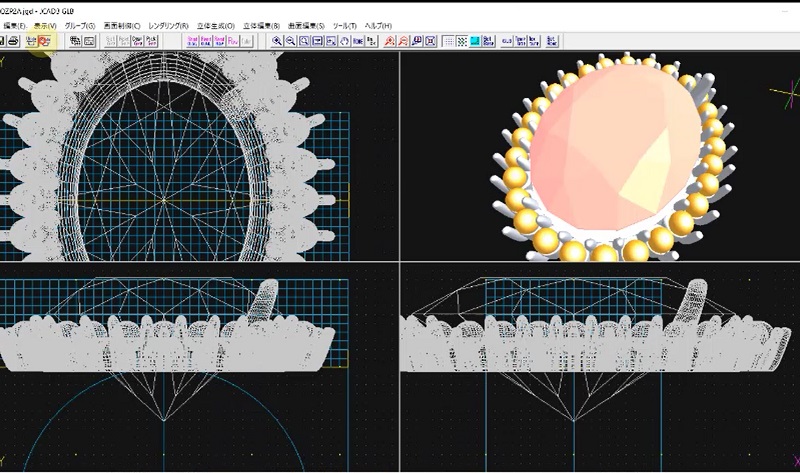Click the magenta Rev icon
This screenshot has width=800, height=473.
coord(232,41)
